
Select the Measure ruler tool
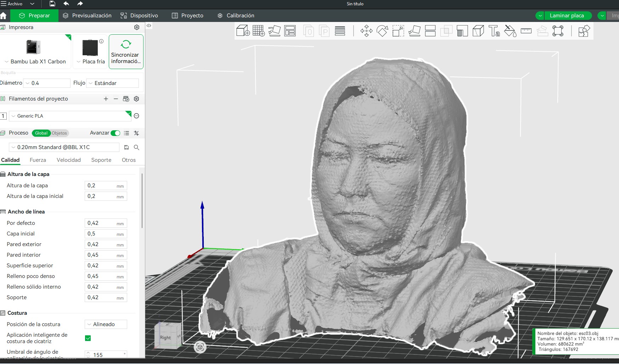pos(526,31)
